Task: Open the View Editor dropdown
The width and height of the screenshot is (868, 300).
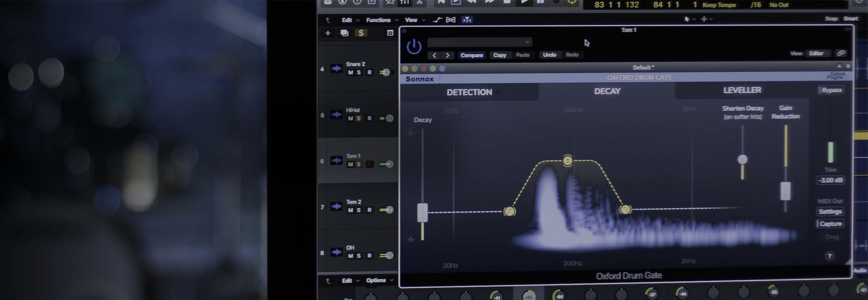Action: [818, 54]
